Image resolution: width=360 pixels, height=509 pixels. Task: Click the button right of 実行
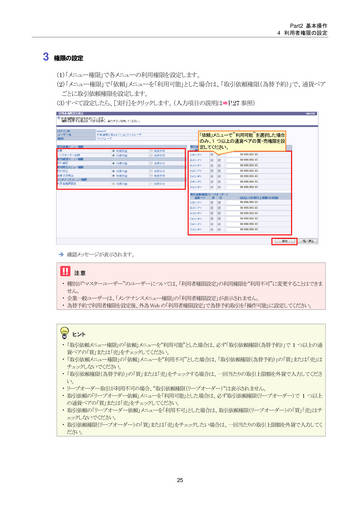pos(308,241)
